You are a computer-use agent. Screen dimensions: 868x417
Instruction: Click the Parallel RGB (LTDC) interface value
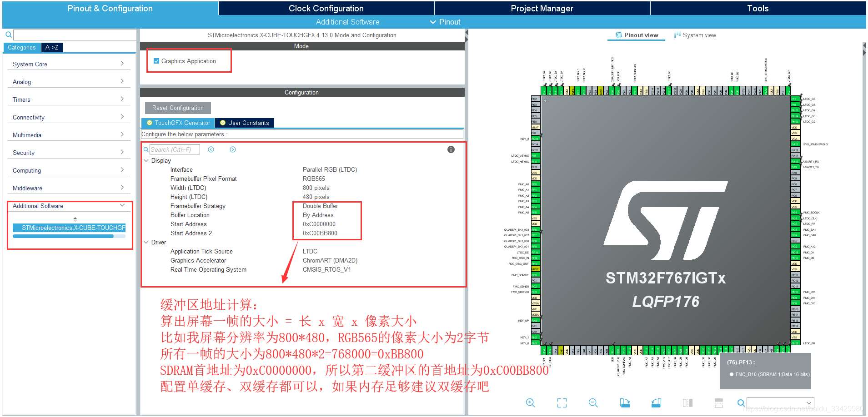tap(330, 169)
